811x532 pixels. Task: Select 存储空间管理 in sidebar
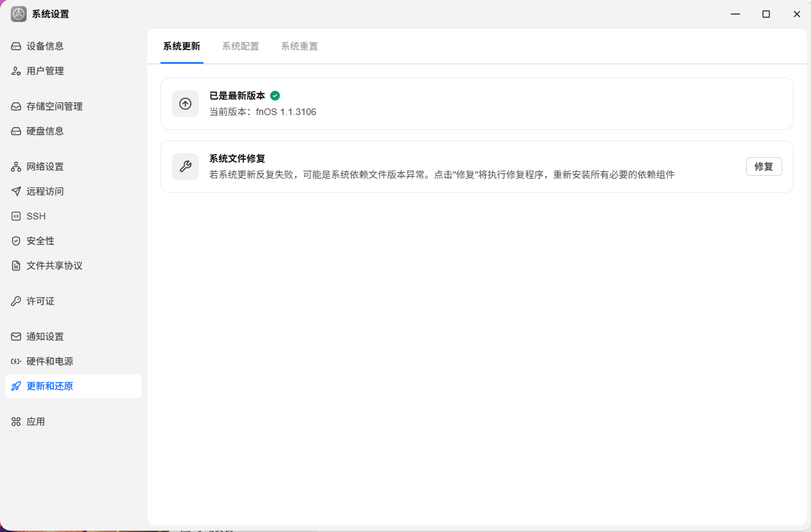(x=74, y=106)
